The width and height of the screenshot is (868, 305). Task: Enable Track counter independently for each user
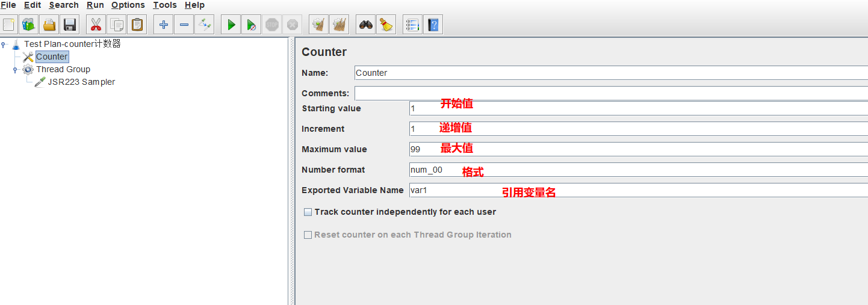(x=308, y=212)
